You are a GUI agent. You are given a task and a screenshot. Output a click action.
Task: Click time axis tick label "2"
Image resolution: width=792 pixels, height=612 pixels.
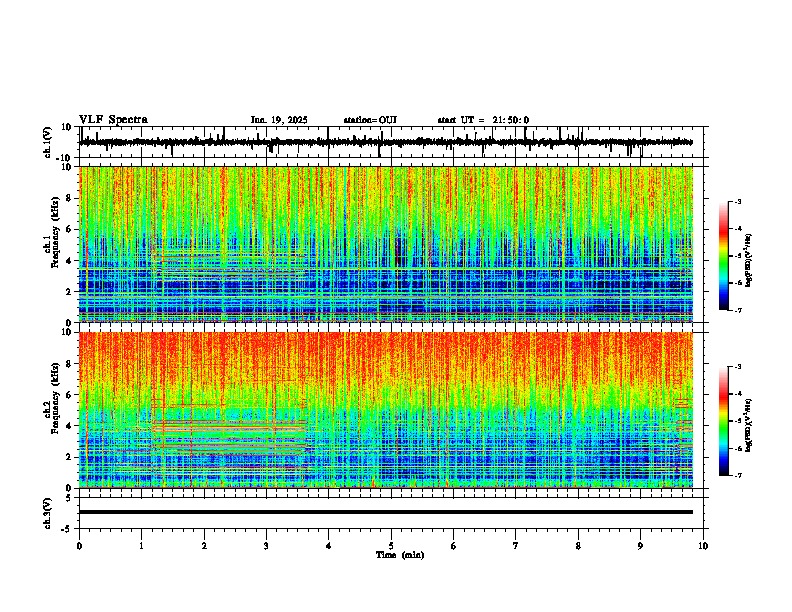[204, 546]
